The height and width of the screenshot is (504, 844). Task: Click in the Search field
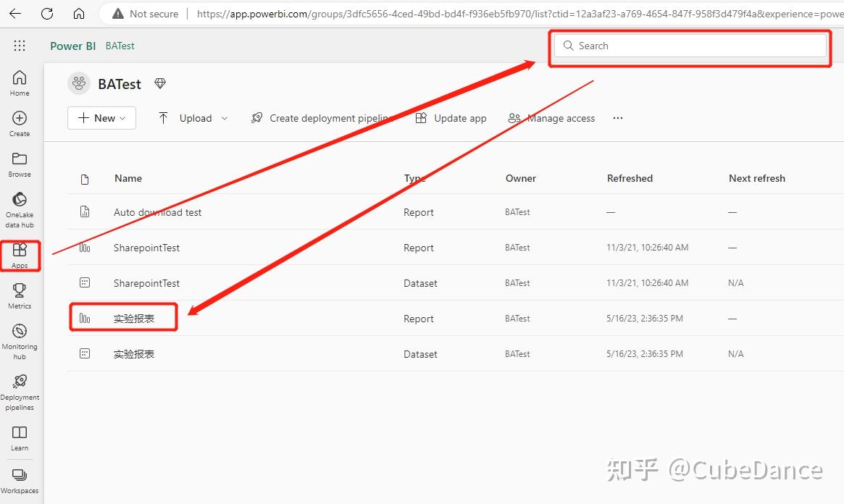pos(688,46)
